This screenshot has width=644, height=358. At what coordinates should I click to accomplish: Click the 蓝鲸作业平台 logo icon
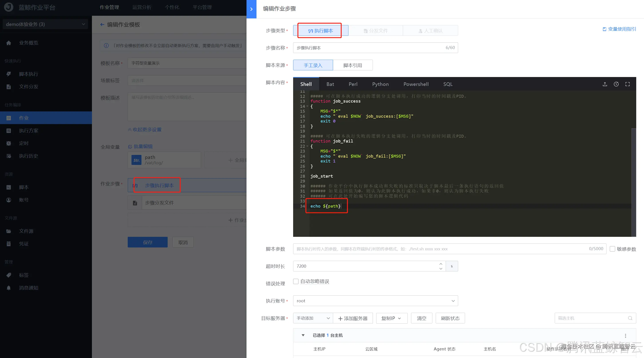(x=9, y=7)
